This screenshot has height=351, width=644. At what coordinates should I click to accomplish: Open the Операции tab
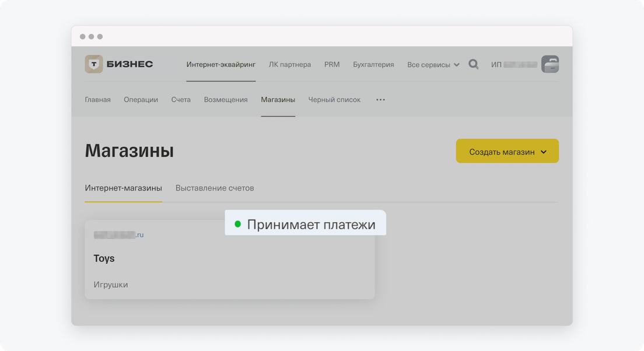tap(141, 100)
